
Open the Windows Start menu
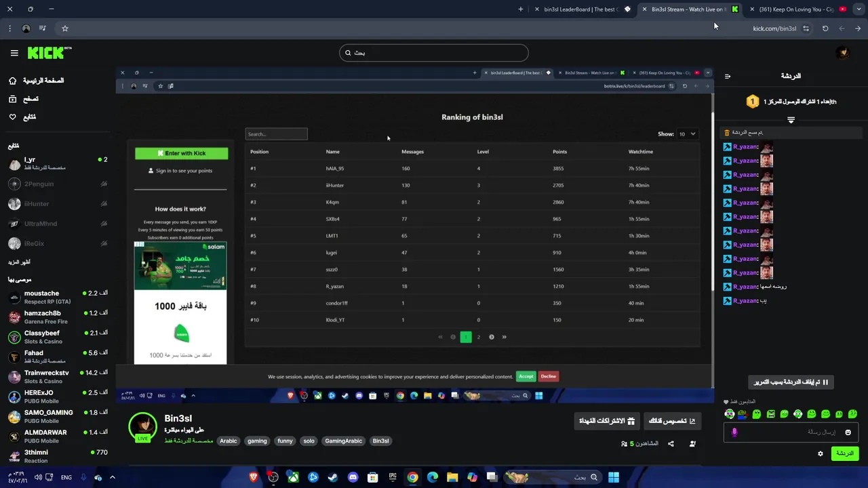click(x=614, y=477)
